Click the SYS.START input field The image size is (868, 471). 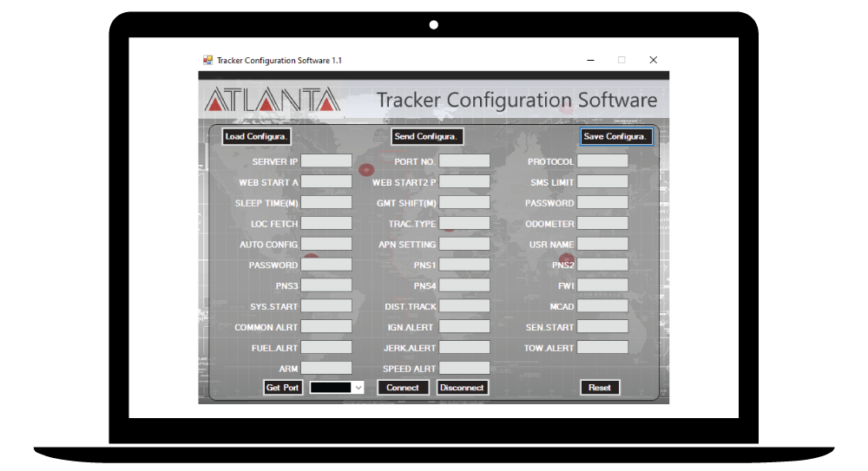pyautogui.click(x=326, y=306)
